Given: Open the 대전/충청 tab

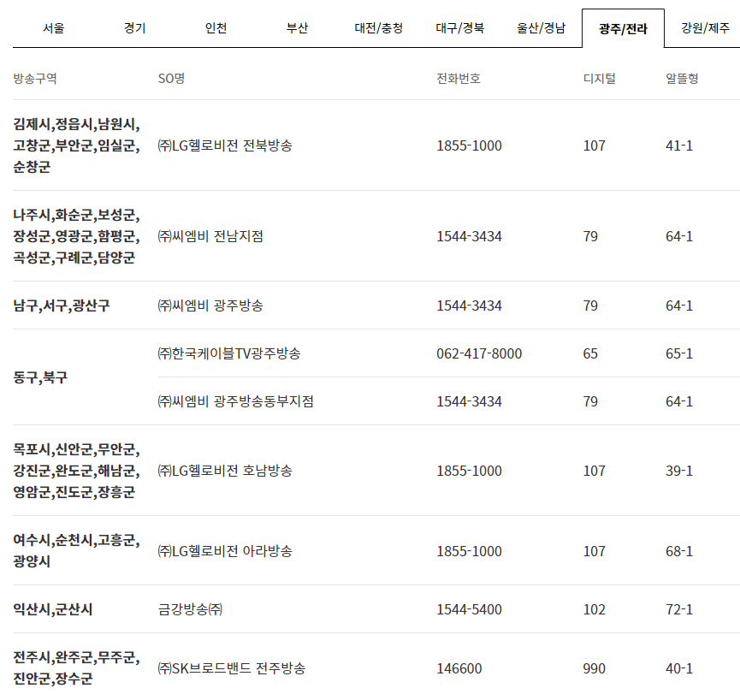Looking at the screenshot, I should [x=378, y=28].
